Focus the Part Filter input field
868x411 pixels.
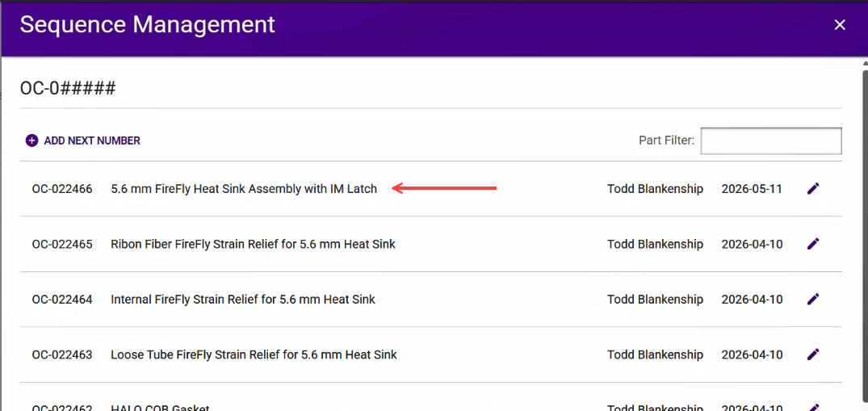click(771, 140)
